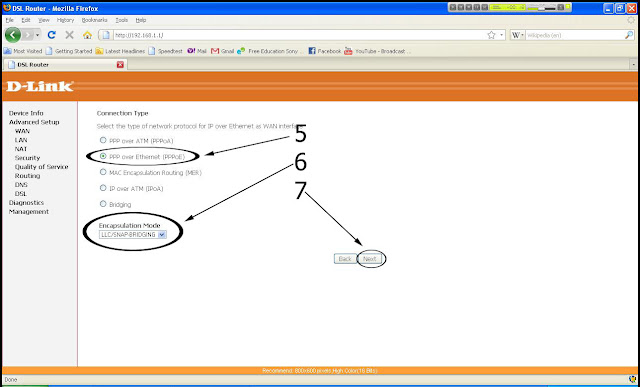Select the DSL Router tab
The image size is (640, 387).
coord(65,64)
